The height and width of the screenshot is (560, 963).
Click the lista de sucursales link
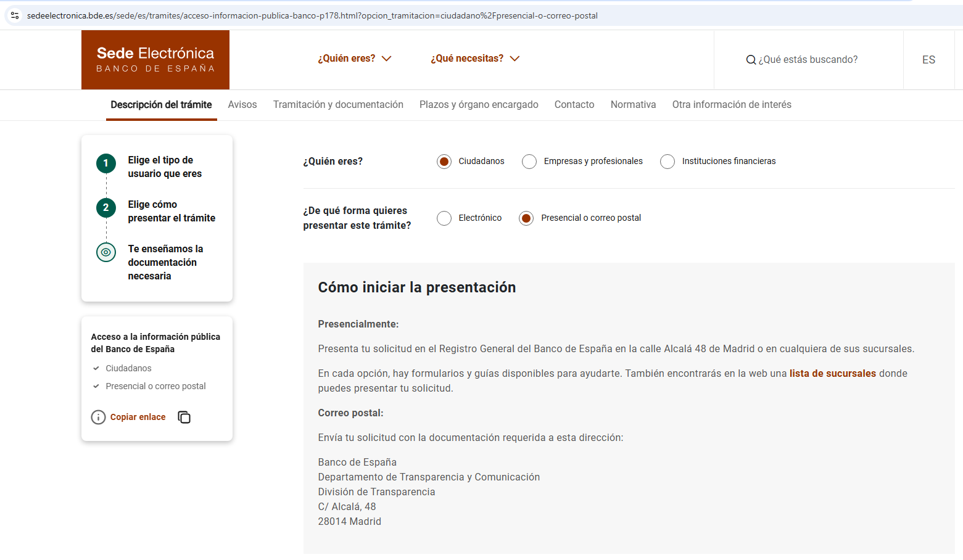832,373
